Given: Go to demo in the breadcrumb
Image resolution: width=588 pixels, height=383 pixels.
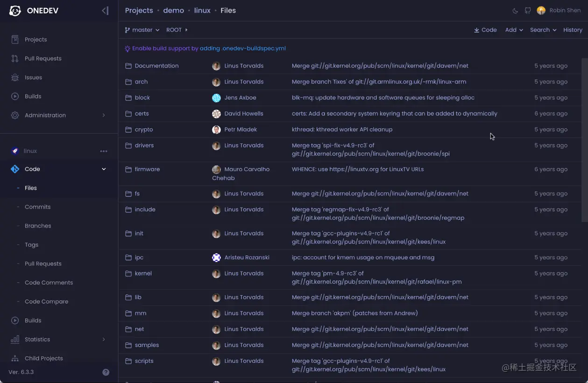Looking at the screenshot, I should 173,10.
